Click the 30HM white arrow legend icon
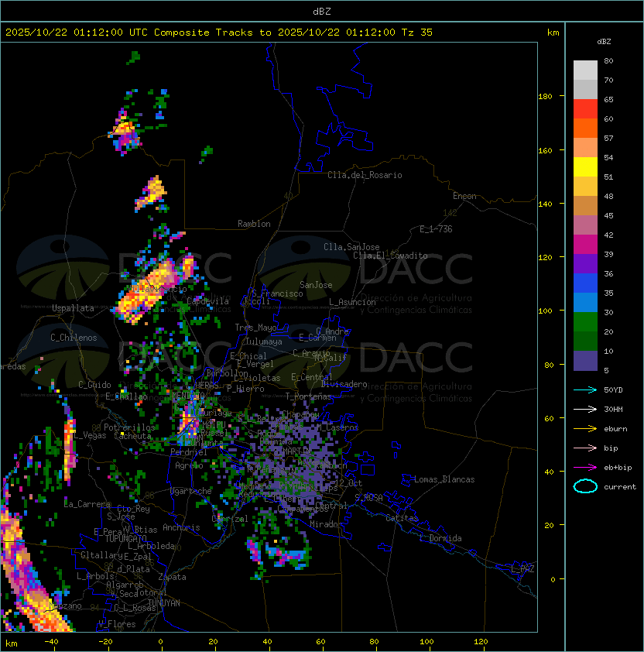The width and height of the screenshot is (644, 652). (585, 409)
